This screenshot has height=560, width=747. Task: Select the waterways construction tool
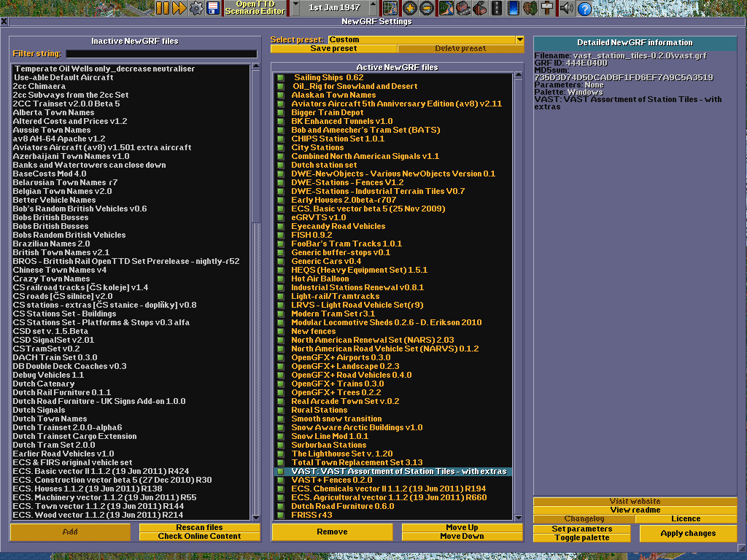(513, 8)
